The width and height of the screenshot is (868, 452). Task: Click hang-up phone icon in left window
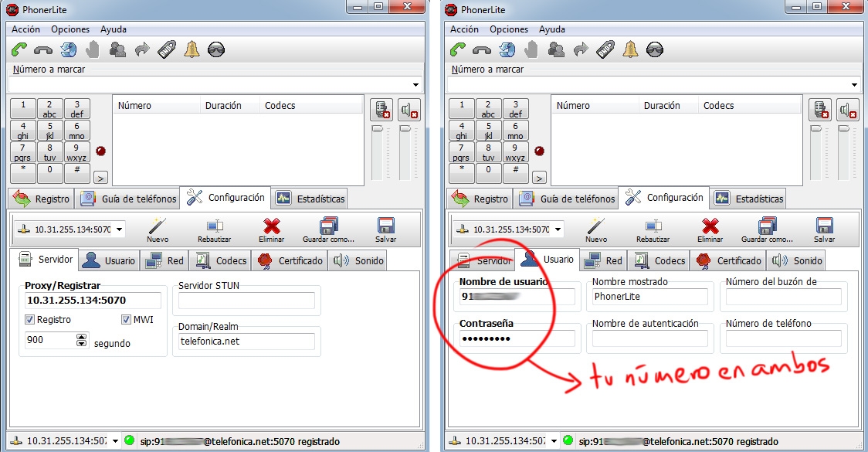point(43,50)
